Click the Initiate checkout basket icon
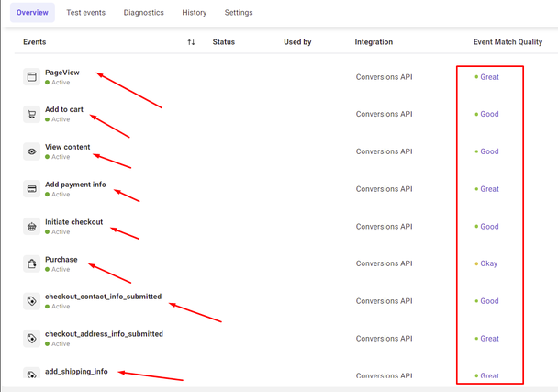Screen dimensions: 558x392 [x=32, y=227]
